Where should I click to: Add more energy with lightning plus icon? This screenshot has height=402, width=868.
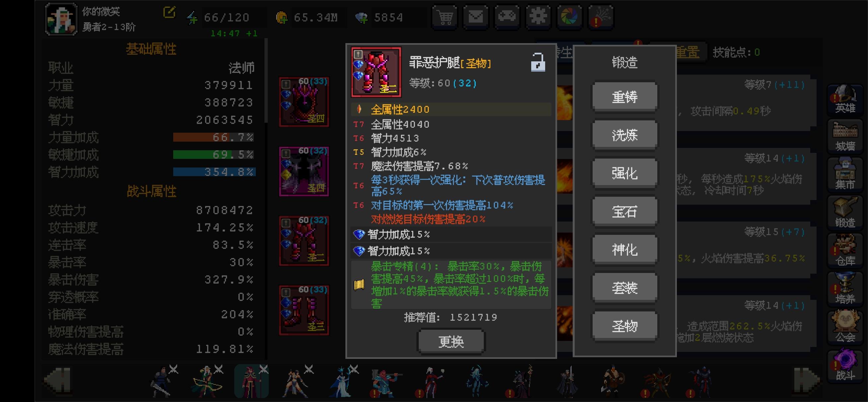(192, 18)
